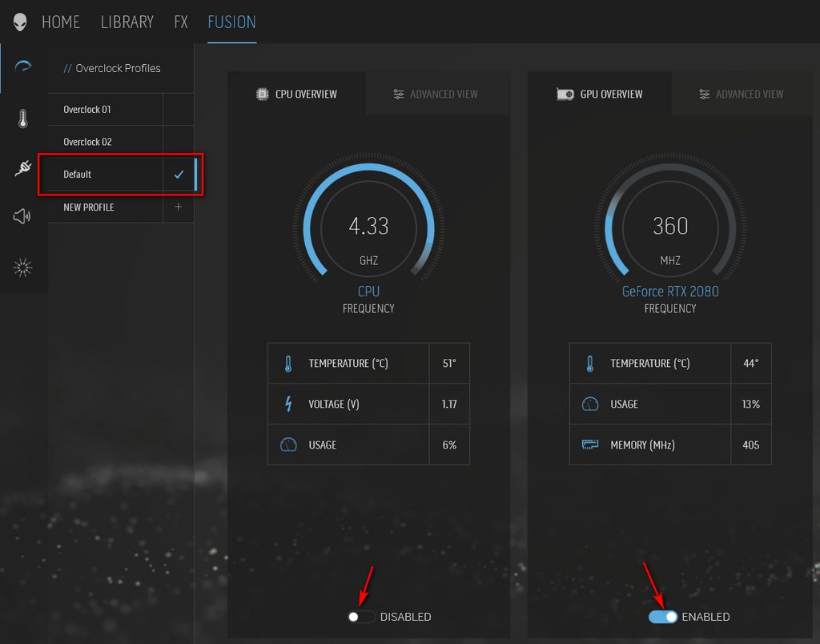Click the GPU usage gauge icon
820x644 pixels.
point(590,404)
